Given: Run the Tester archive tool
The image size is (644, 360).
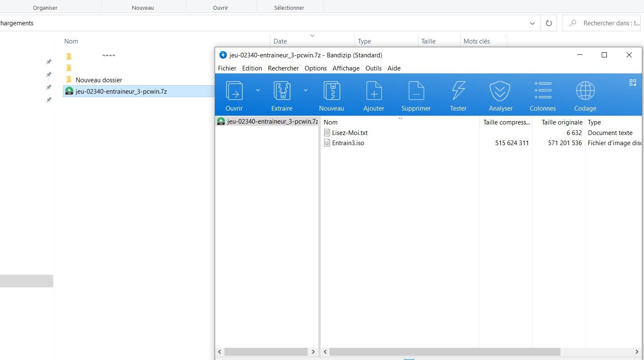Looking at the screenshot, I should (458, 91).
